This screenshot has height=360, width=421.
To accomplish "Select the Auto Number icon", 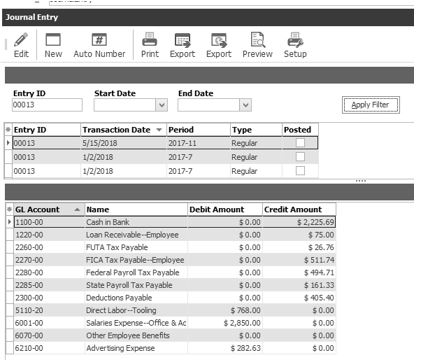I will click(x=99, y=40).
